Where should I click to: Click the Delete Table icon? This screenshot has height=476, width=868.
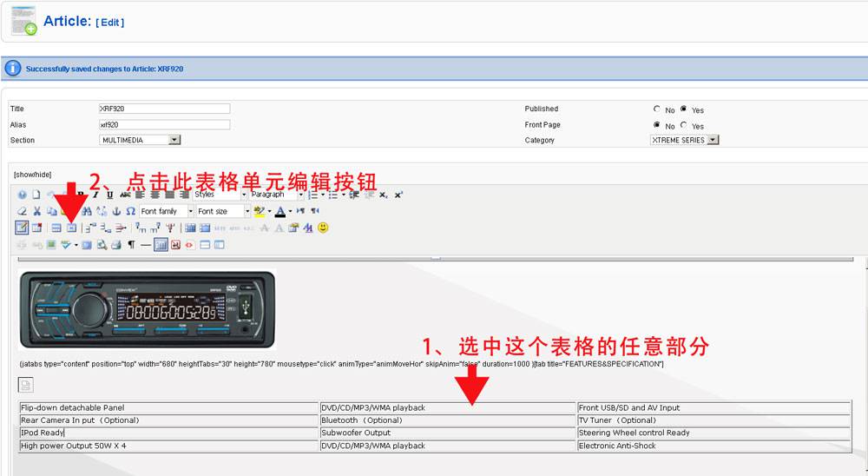coord(36,228)
